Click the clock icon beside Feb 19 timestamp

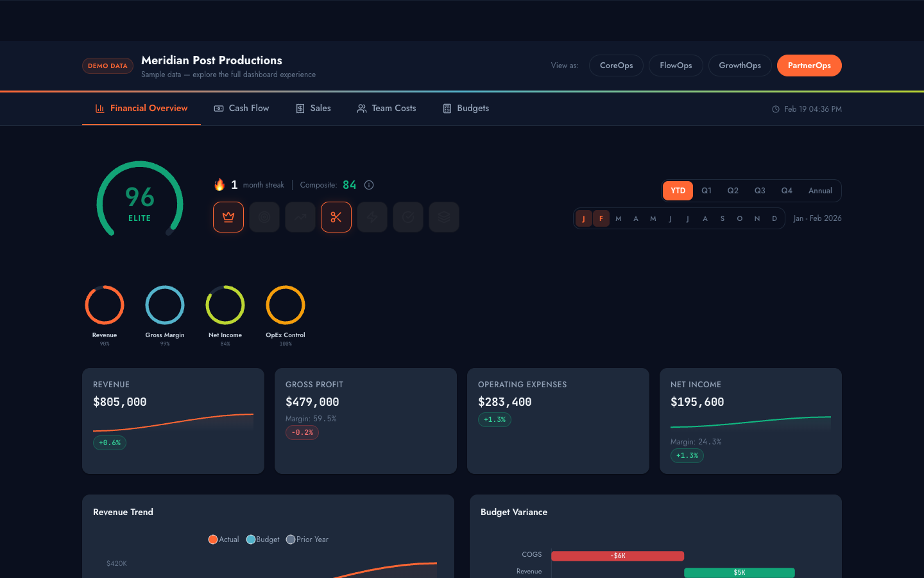pyautogui.click(x=776, y=109)
